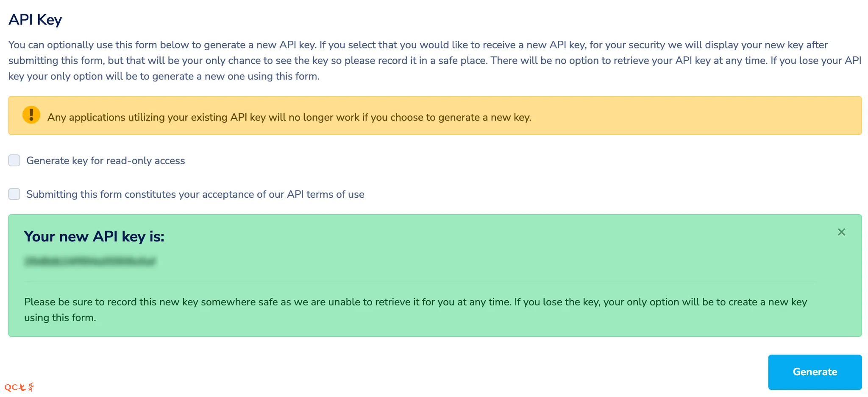868x397 pixels.
Task: Click the "API Key" section heading
Action: coord(35,20)
